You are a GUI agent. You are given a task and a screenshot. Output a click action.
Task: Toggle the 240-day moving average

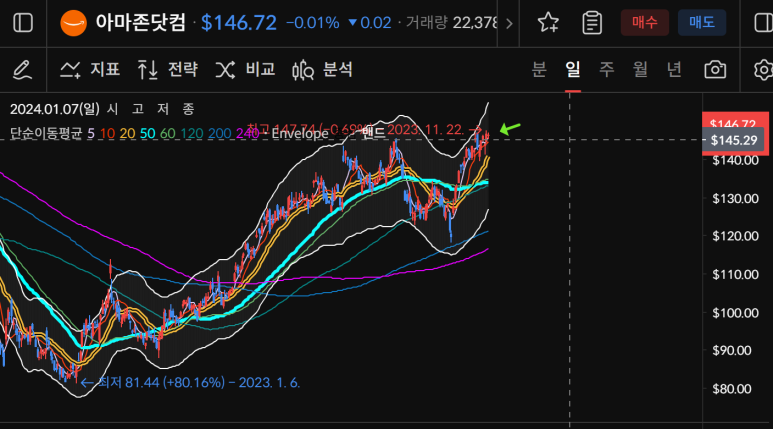click(x=247, y=133)
